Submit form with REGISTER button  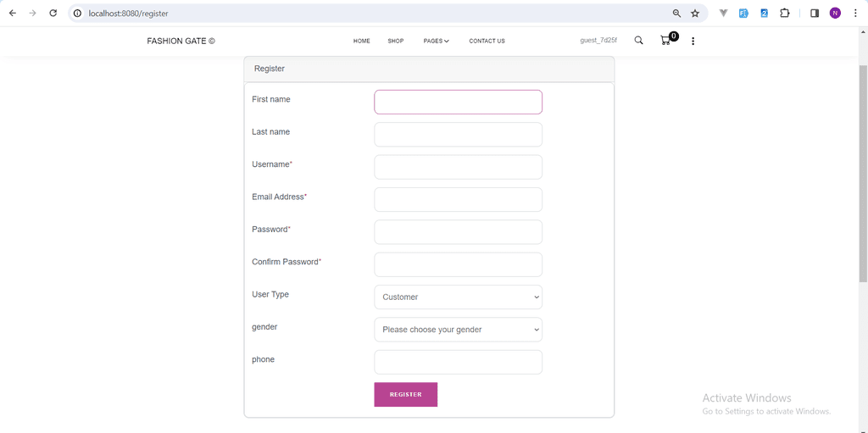[x=405, y=394]
